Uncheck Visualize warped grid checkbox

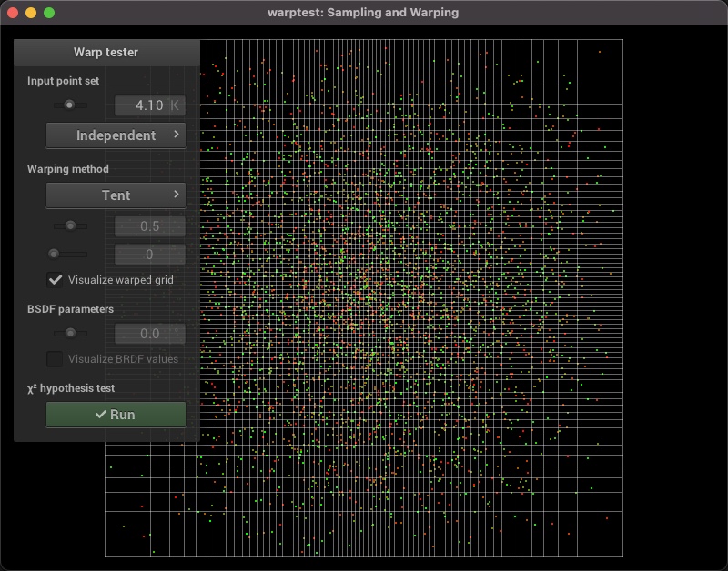pos(56,280)
